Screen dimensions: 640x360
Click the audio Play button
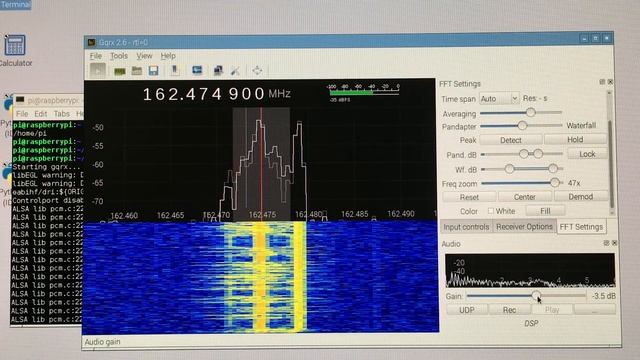(x=552, y=310)
